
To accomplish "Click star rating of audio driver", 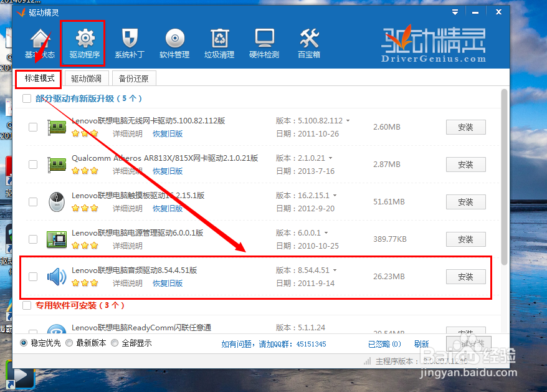I will click(x=85, y=283).
